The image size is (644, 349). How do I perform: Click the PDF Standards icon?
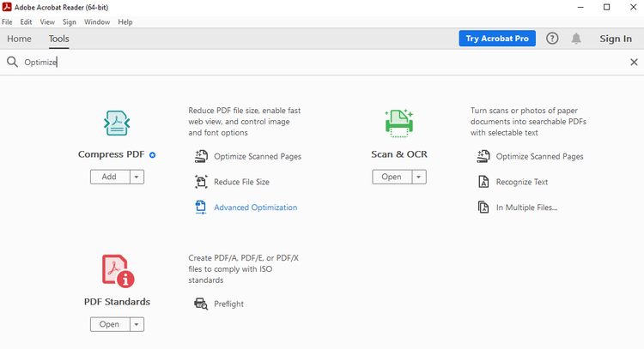118,270
